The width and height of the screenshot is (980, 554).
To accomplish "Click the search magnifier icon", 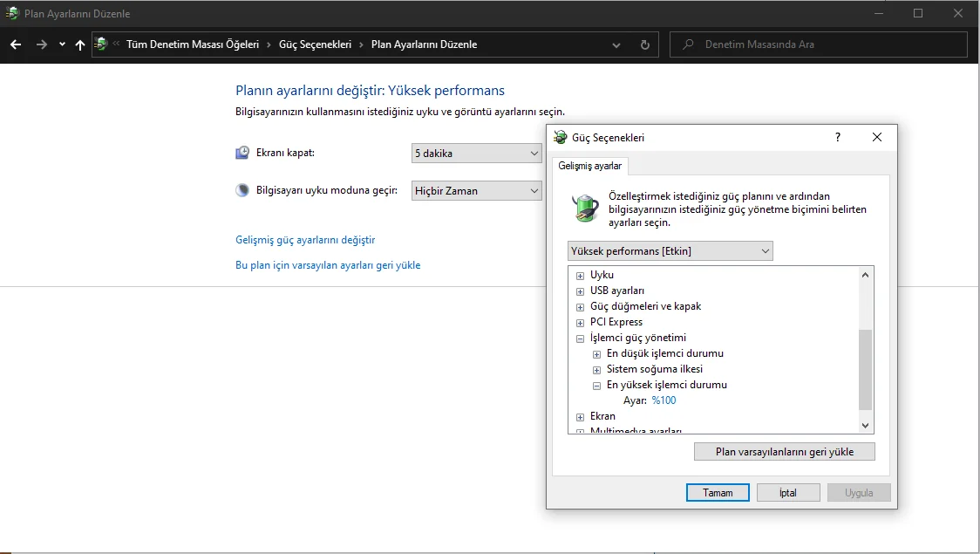I will [x=688, y=44].
